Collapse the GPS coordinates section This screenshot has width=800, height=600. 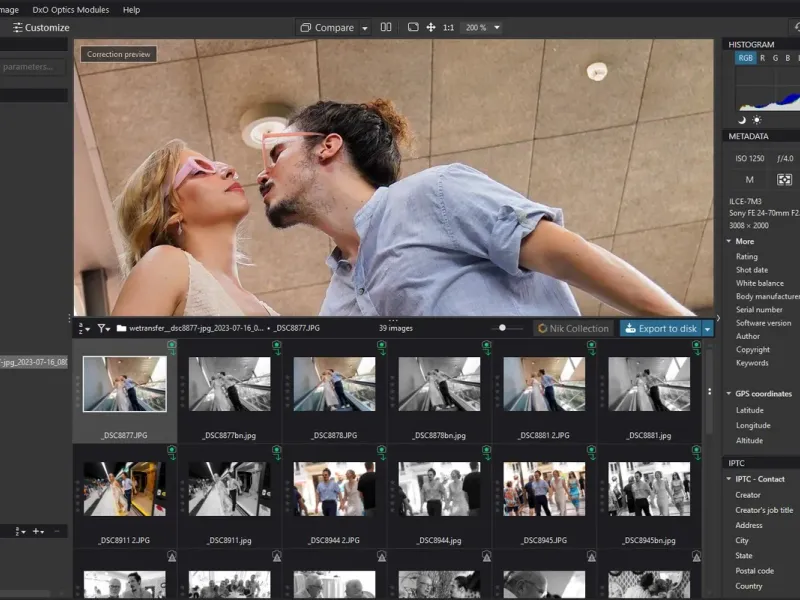pyautogui.click(x=728, y=394)
